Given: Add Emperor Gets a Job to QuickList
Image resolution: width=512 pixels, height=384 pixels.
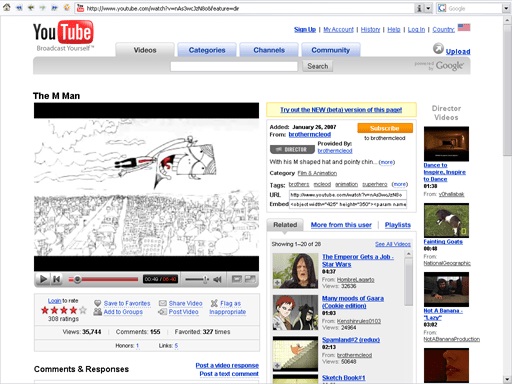Looking at the screenshot, I should pos(277,283).
